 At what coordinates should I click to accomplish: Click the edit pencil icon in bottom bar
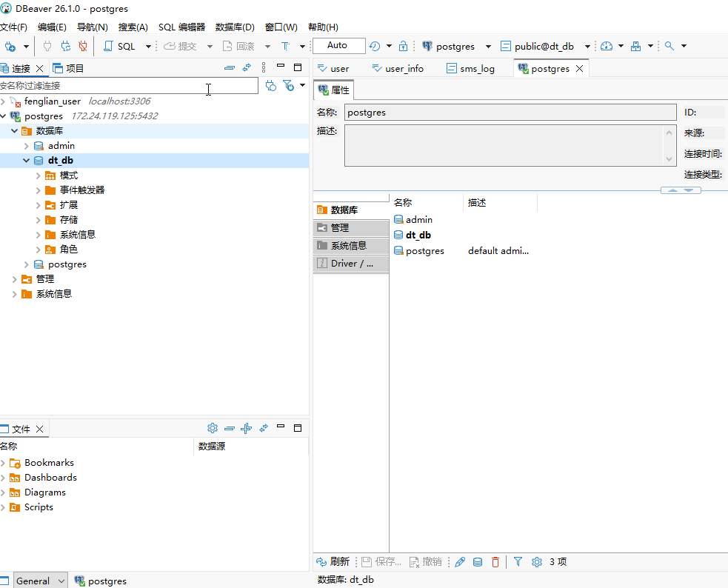click(x=460, y=562)
